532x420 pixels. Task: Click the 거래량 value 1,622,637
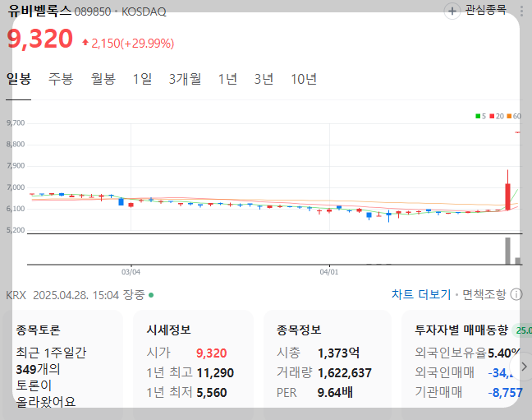[x=345, y=373]
